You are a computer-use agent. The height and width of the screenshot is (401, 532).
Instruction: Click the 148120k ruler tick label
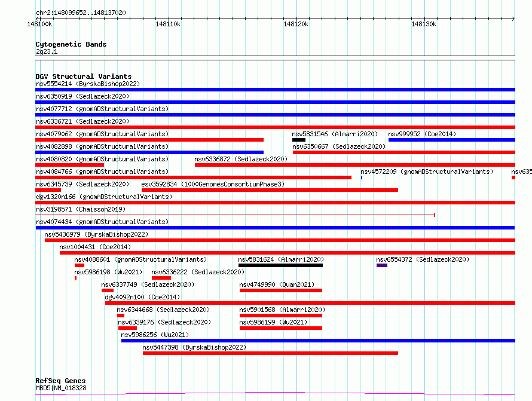[296, 24]
